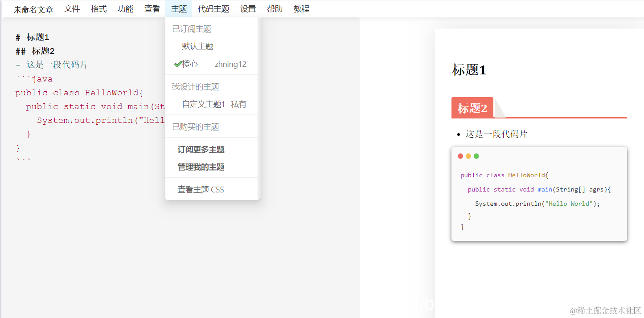Open the 功能 menu
Image resolution: width=644 pixels, height=318 pixels.
(125, 8)
